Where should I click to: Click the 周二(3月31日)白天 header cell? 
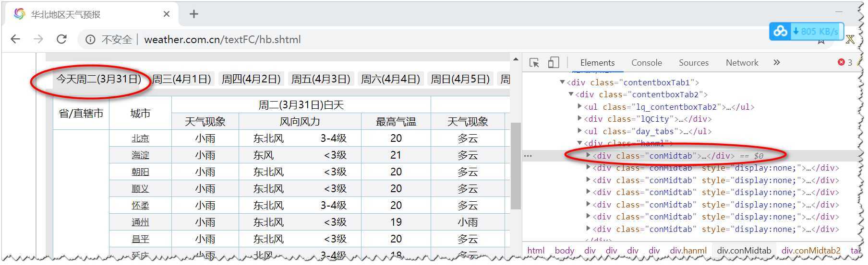[x=301, y=105]
